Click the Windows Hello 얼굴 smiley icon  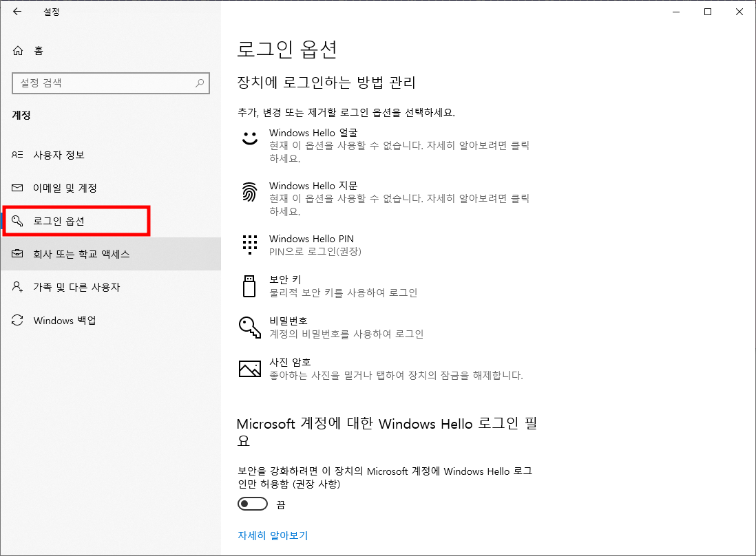click(x=250, y=138)
